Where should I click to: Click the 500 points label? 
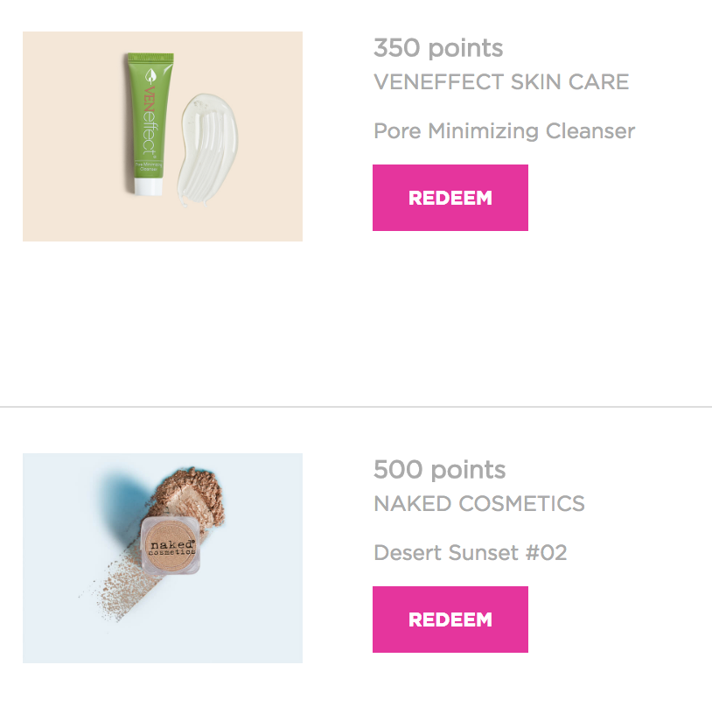pos(439,469)
